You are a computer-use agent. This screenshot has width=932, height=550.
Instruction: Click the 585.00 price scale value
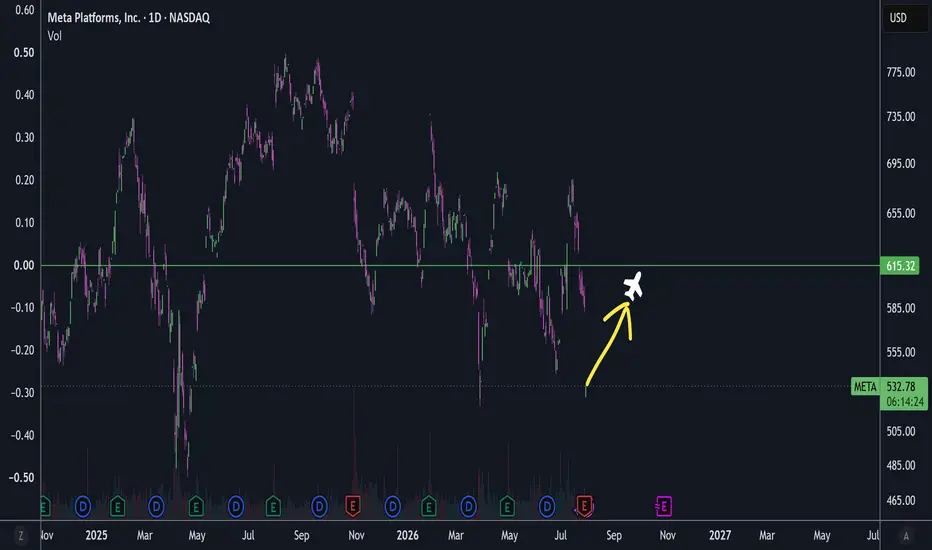pos(900,308)
